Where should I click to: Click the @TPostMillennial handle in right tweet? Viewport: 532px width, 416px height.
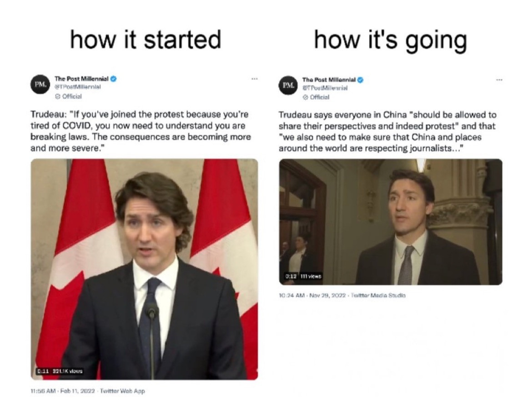point(325,88)
